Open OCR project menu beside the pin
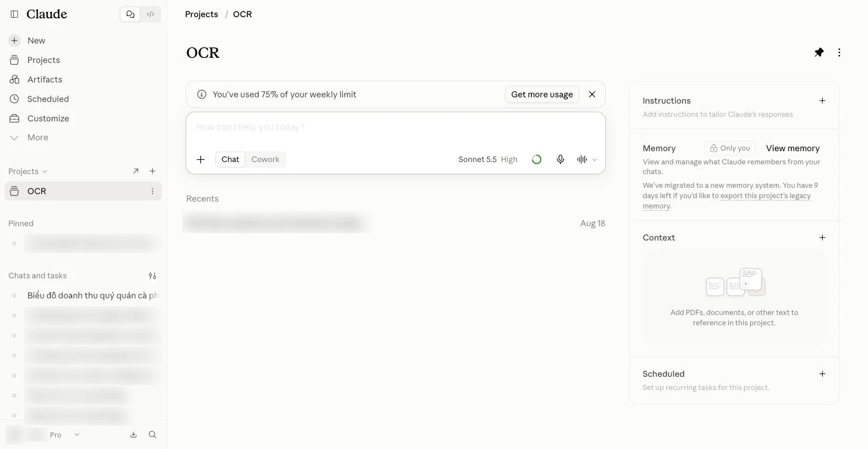The width and height of the screenshot is (868, 449). coord(839,53)
